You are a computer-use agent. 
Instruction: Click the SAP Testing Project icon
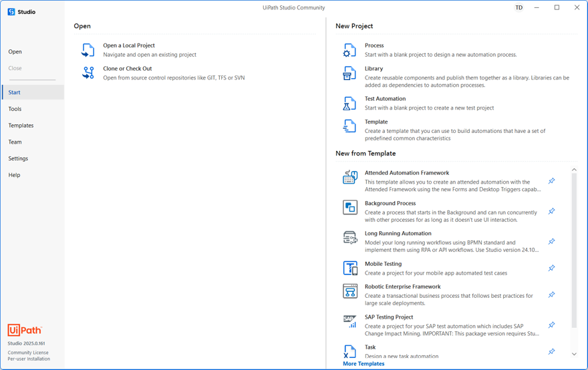point(350,321)
